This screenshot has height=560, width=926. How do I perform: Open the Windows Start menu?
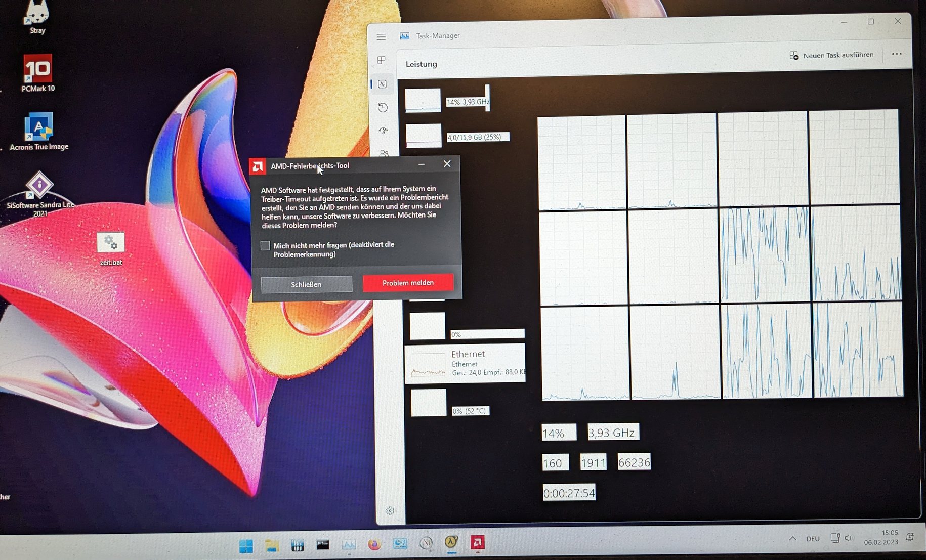(x=246, y=546)
